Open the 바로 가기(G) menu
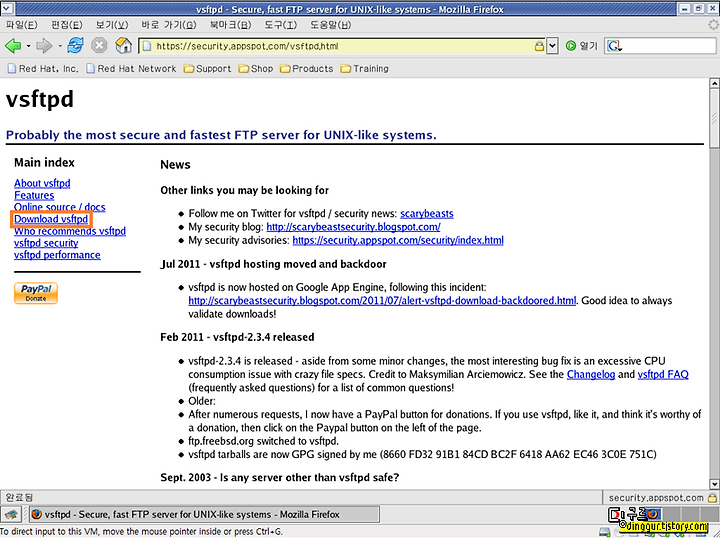 click(x=169, y=25)
